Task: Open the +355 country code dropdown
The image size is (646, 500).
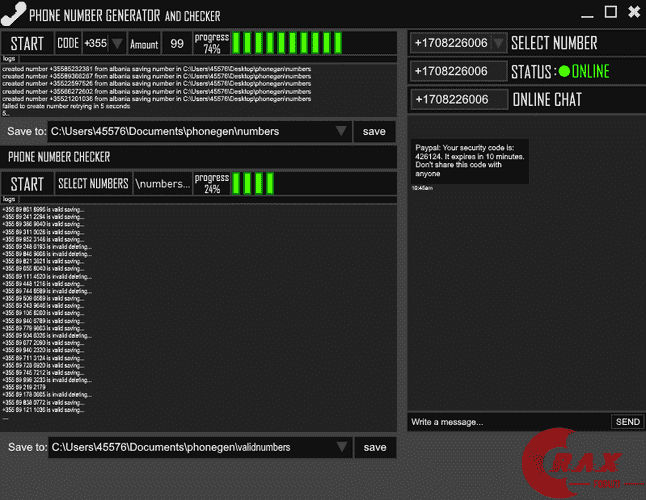Action: pos(117,43)
